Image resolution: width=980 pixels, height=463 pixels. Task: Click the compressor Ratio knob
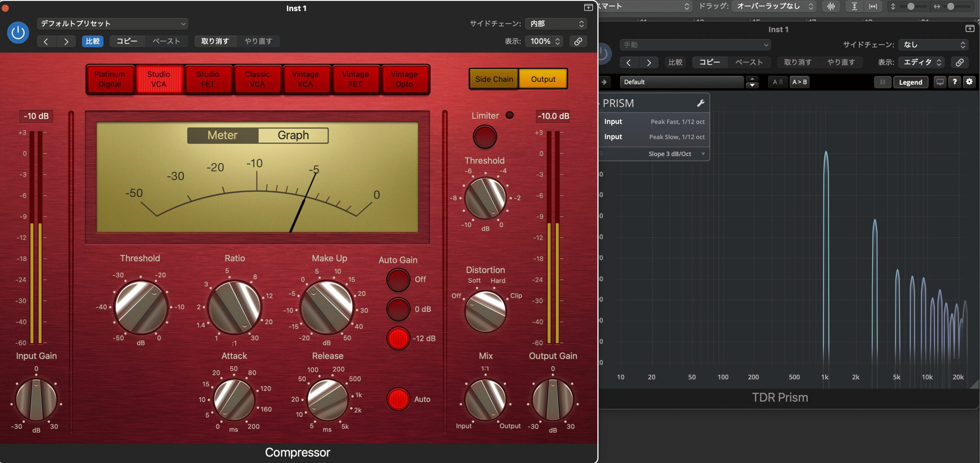click(234, 307)
